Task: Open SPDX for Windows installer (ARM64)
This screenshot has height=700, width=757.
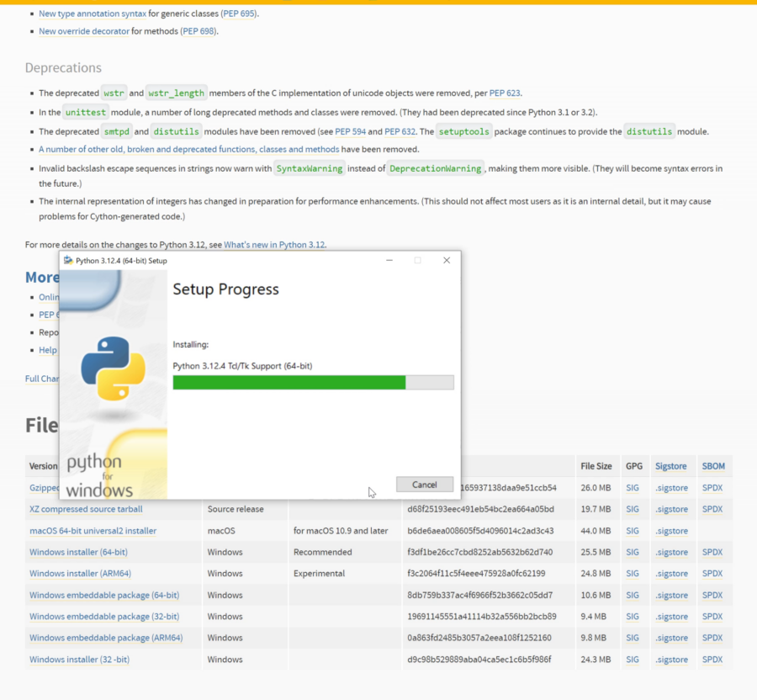Action: pyautogui.click(x=712, y=574)
